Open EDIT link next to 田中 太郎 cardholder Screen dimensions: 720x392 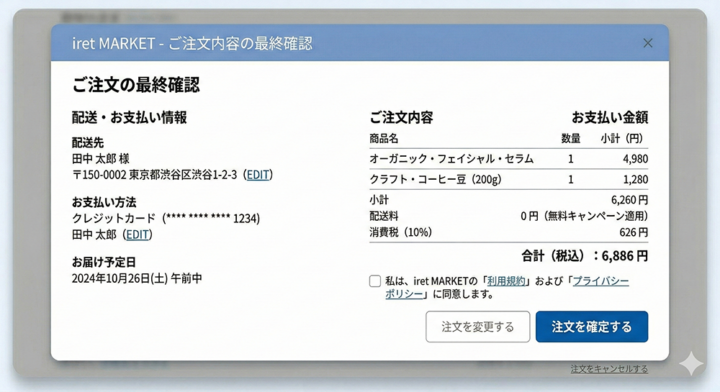pos(137,235)
